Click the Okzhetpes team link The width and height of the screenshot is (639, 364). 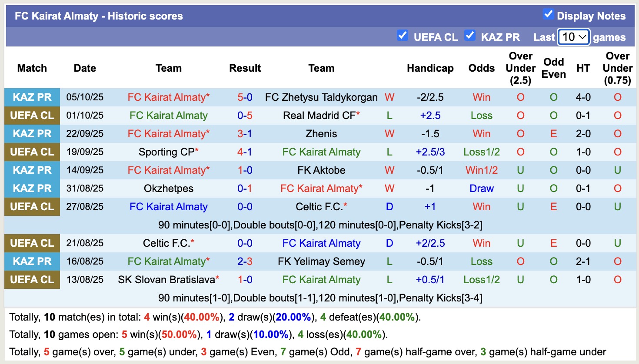[169, 189]
